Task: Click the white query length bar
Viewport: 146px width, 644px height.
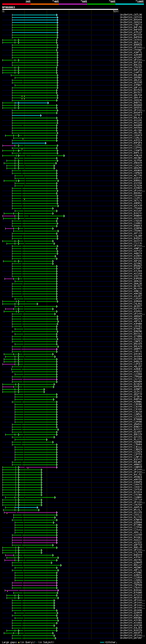Action: coord(60,10)
